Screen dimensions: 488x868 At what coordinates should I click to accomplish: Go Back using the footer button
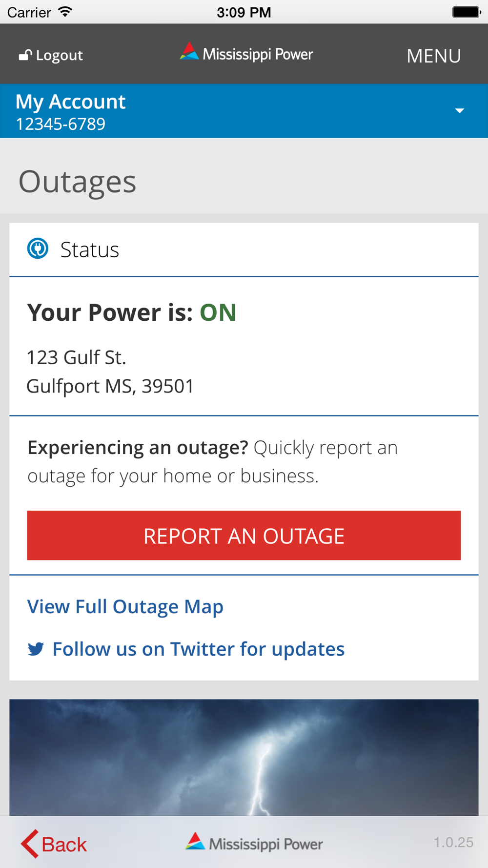pos(54,843)
